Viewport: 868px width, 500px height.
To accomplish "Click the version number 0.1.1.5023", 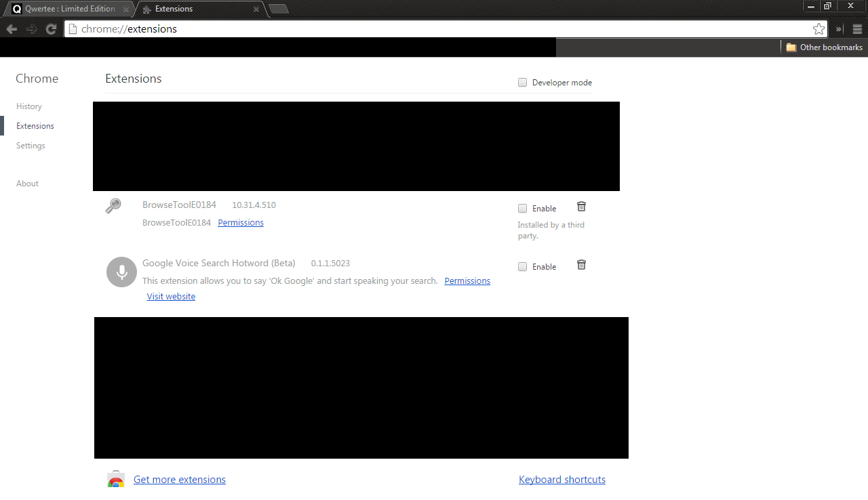I will tap(330, 264).
